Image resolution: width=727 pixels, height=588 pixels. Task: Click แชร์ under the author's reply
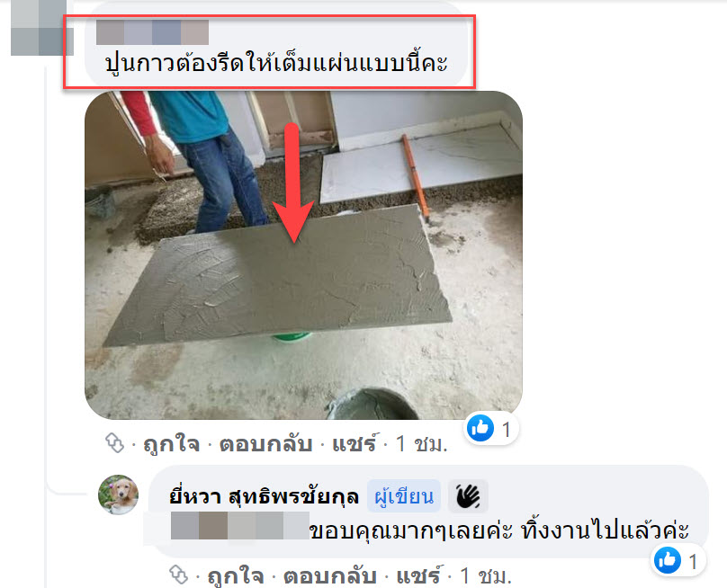(x=418, y=576)
